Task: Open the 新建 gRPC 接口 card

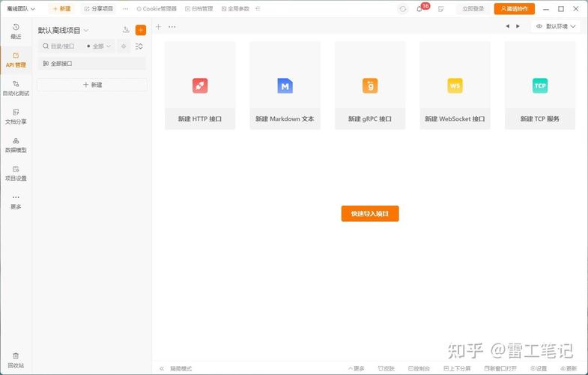Action: point(370,85)
